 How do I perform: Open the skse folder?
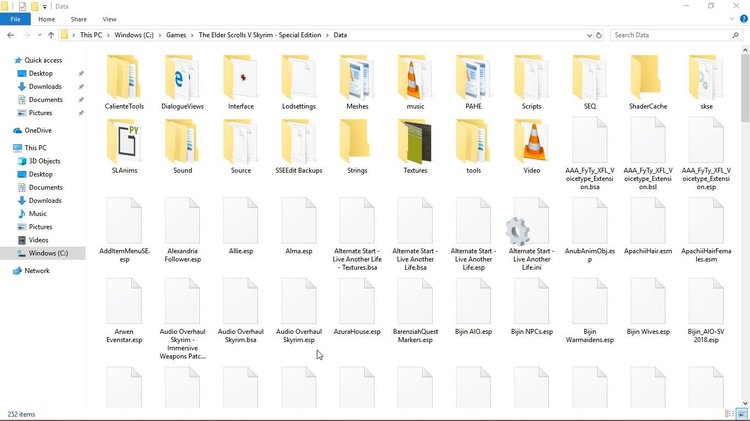[x=706, y=82]
